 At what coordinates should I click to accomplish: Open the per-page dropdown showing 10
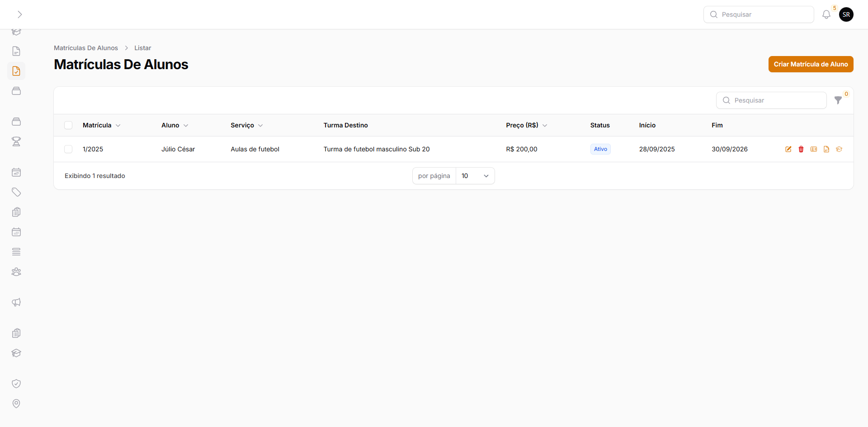(x=475, y=176)
